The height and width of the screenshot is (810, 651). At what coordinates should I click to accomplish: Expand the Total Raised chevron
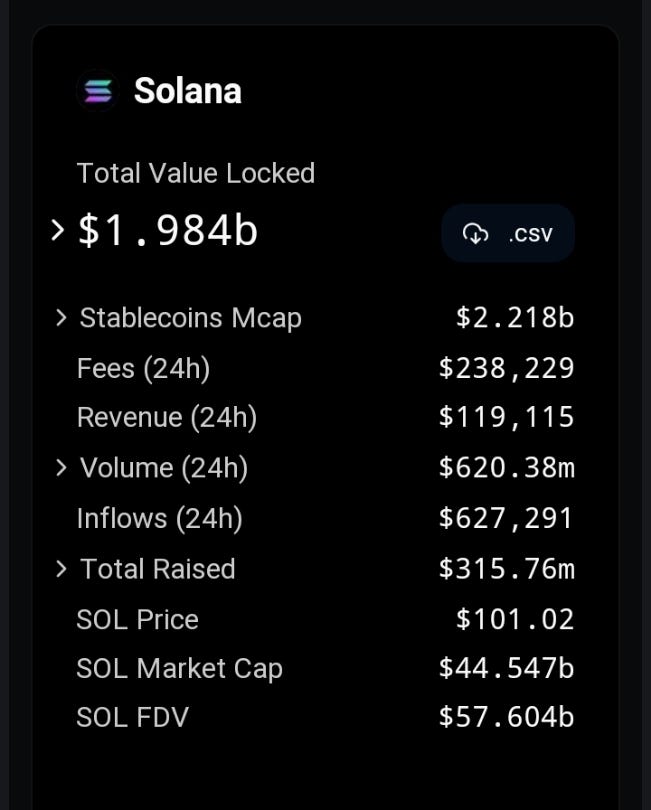coord(61,569)
